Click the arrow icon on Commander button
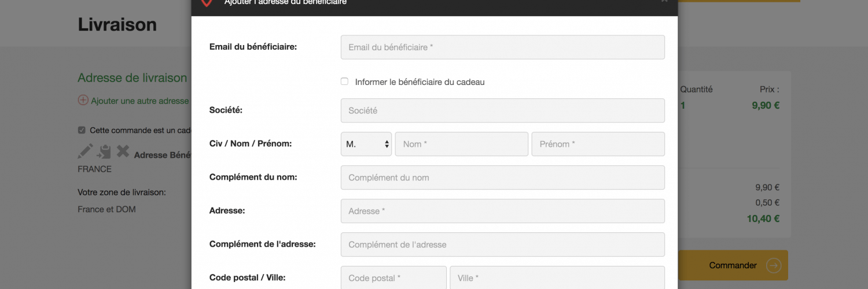Screen dimensions: 868x289 773,265
